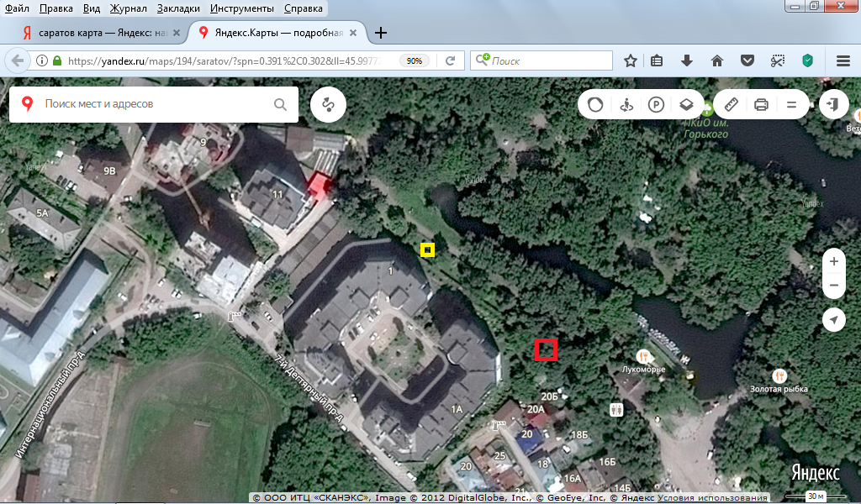
Task: Select building 11 on the map
Action: click(x=277, y=194)
